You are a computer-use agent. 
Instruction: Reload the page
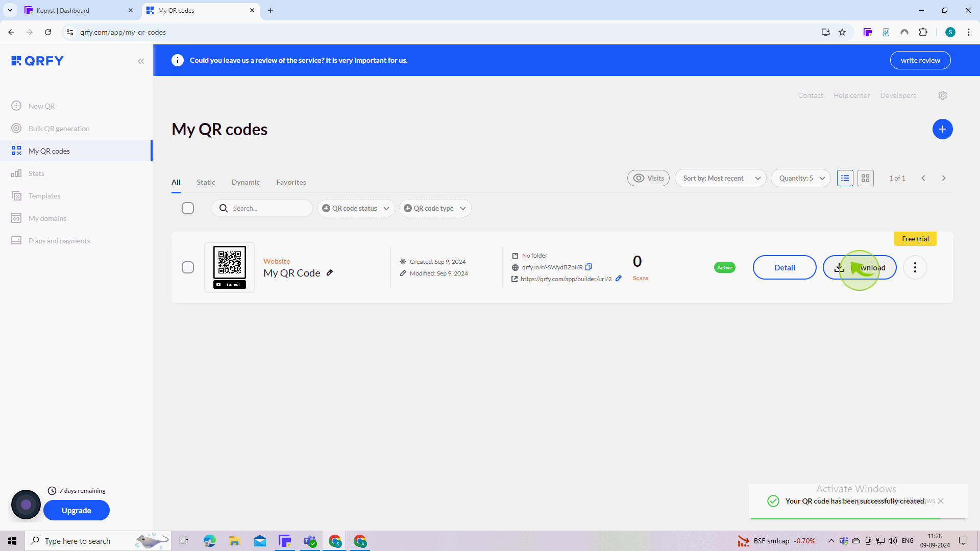click(48, 32)
